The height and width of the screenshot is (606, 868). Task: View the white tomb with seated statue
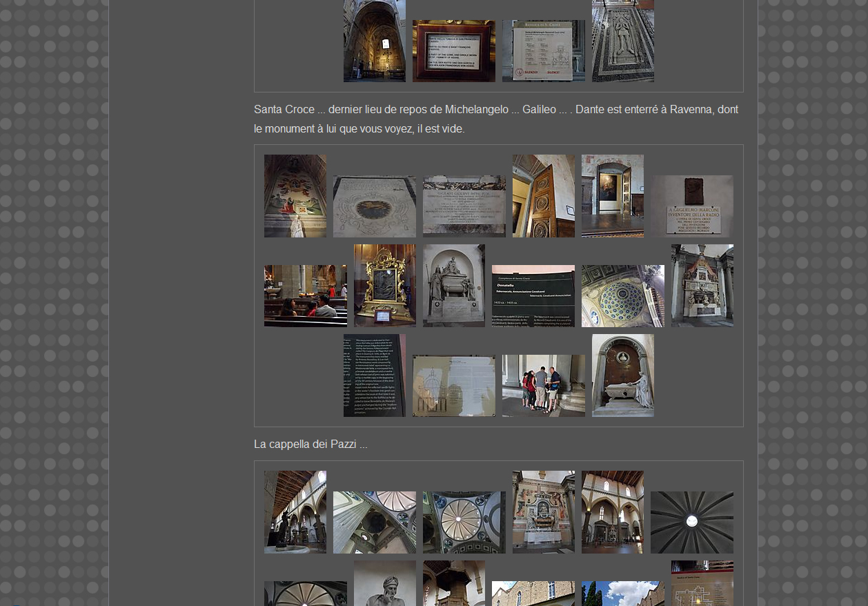[622, 375]
